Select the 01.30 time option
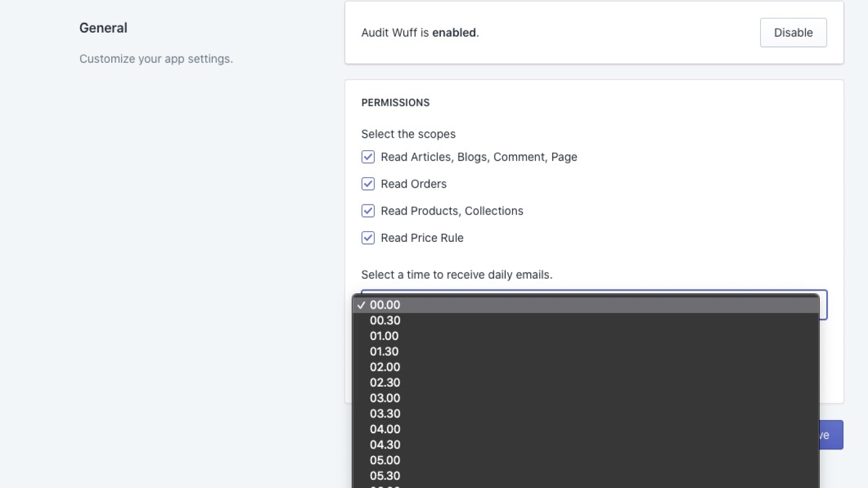The height and width of the screenshot is (488, 868). point(384,351)
